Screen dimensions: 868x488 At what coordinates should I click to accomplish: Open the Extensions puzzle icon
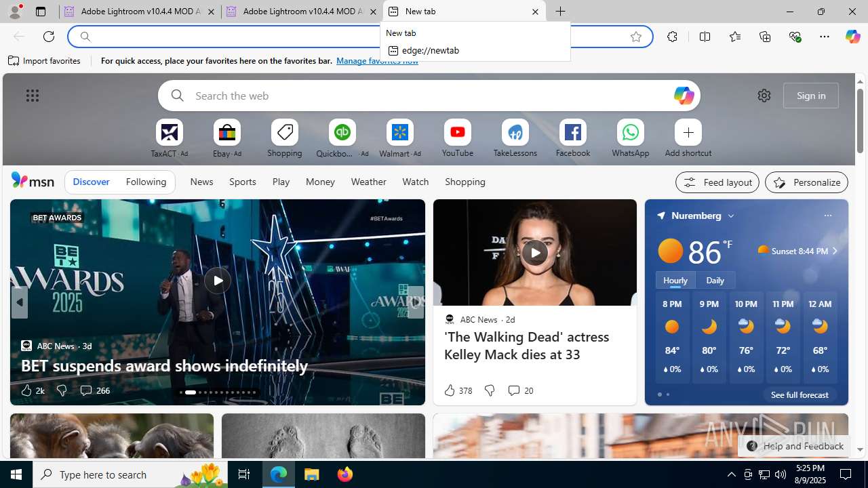pos(672,37)
